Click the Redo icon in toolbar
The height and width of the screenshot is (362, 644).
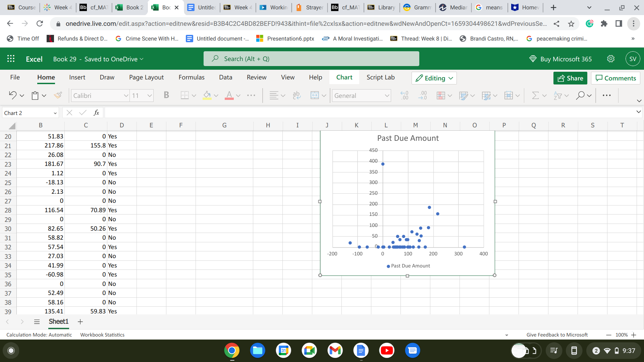point(23,96)
